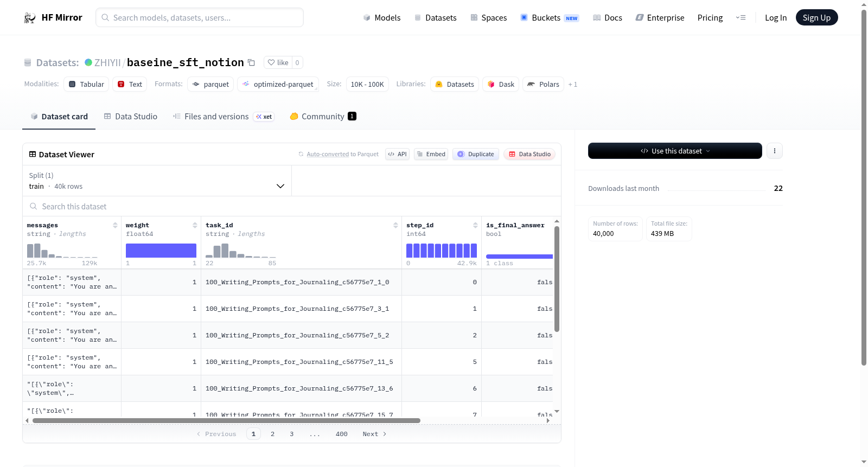868x467 pixels.
Task: Select the optimized-parquet format tag
Action: 278,84
